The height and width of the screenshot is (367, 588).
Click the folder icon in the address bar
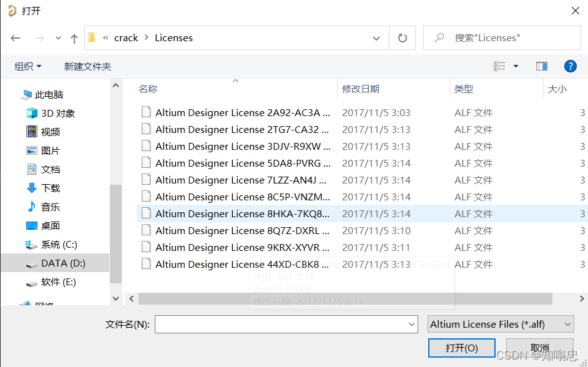pyautogui.click(x=92, y=37)
